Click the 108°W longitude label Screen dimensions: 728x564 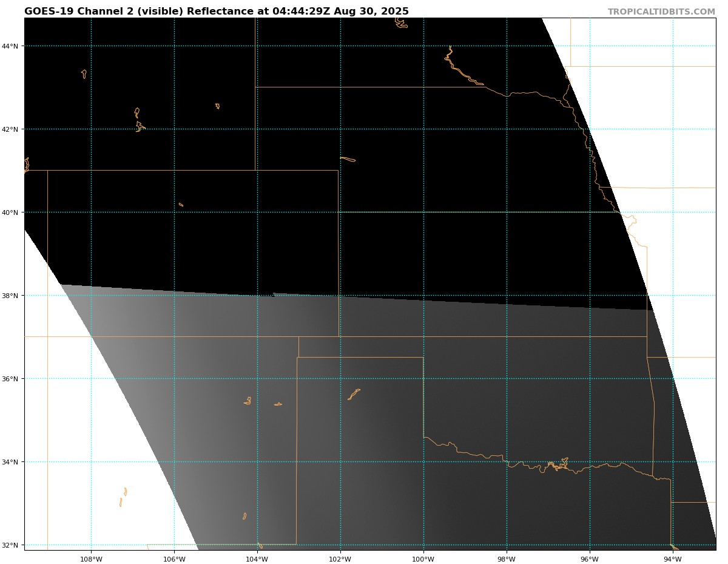[91, 559]
